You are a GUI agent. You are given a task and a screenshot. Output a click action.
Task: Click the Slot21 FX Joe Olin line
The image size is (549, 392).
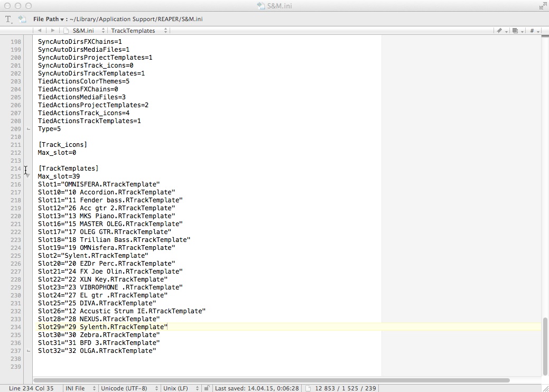click(110, 272)
